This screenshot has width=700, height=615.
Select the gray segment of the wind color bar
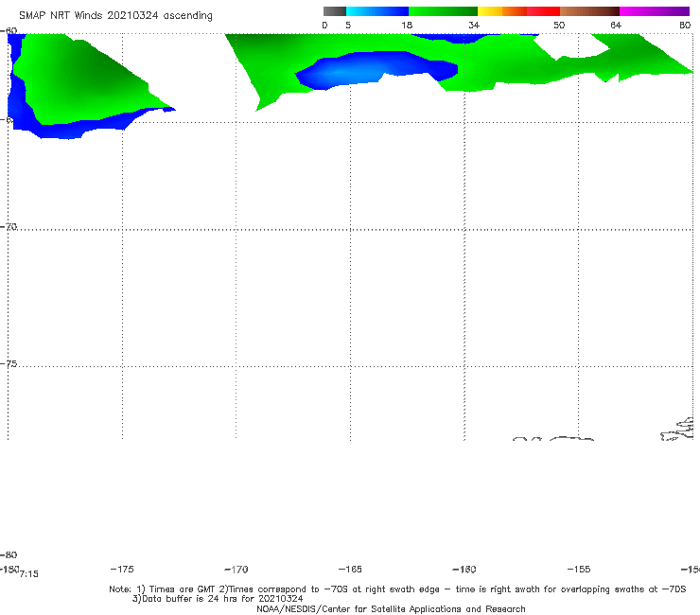(335, 11)
